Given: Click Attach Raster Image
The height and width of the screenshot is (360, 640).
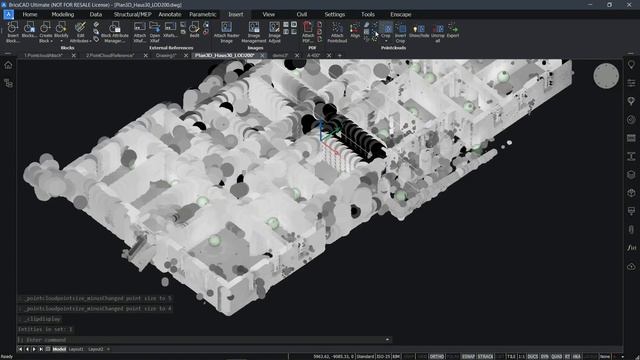Looking at the screenshot, I should click(x=227, y=32).
